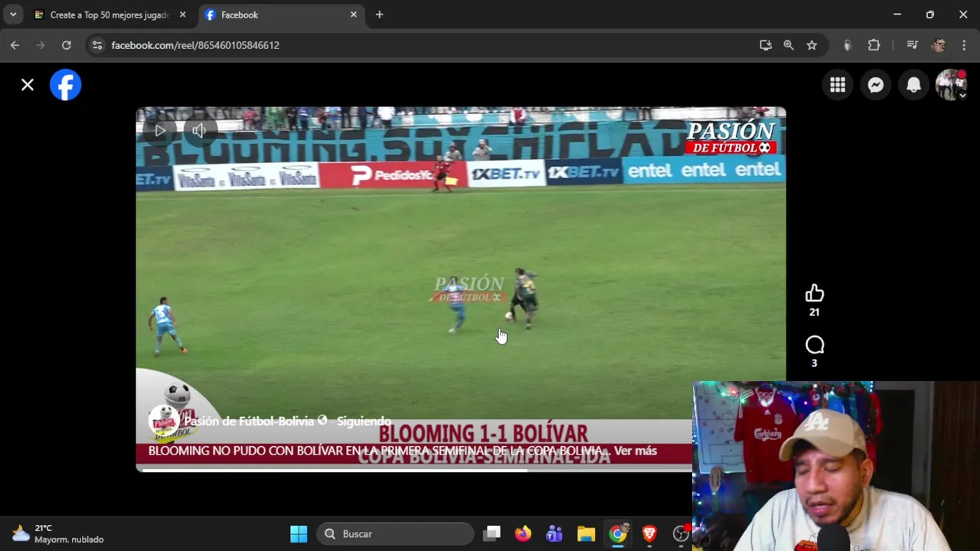Close the Facebook browser tab
Screen dimensions: 980x551
click(x=354, y=15)
